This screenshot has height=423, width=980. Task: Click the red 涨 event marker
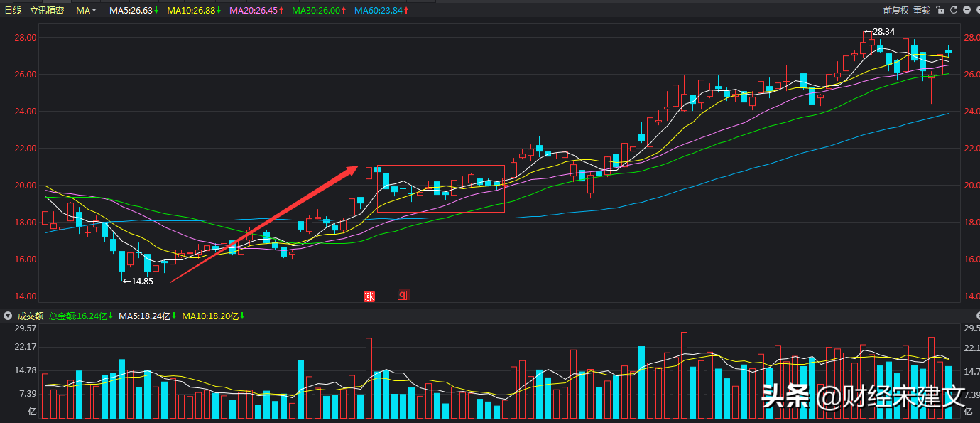tap(369, 296)
